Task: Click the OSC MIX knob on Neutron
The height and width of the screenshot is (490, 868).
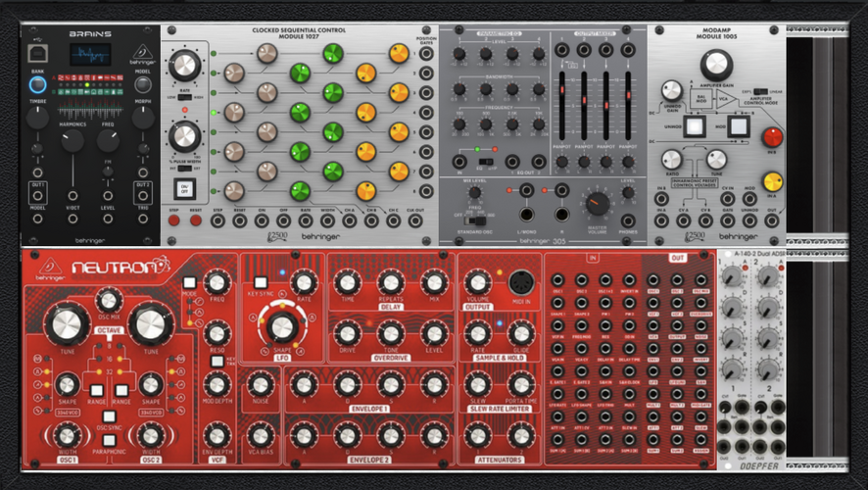Action: click(x=109, y=301)
